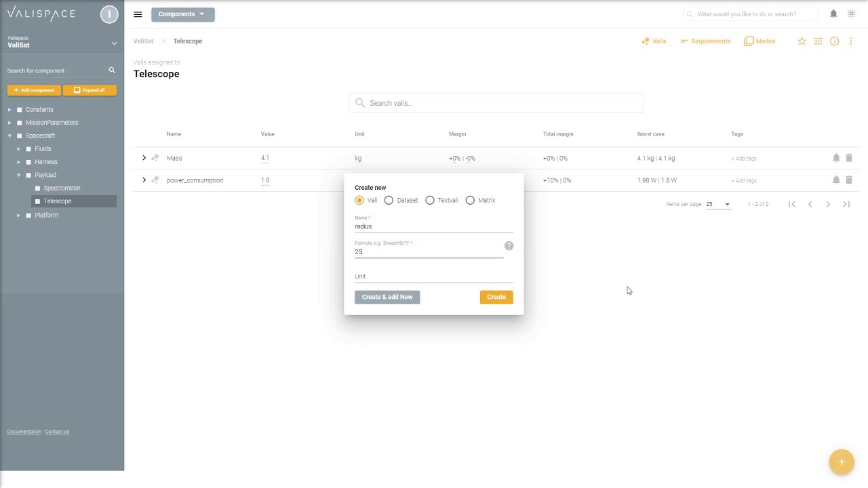The width and height of the screenshot is (868, 488).
Task: Click the bell icon in Mass row
Action: [x=836, y=158]
